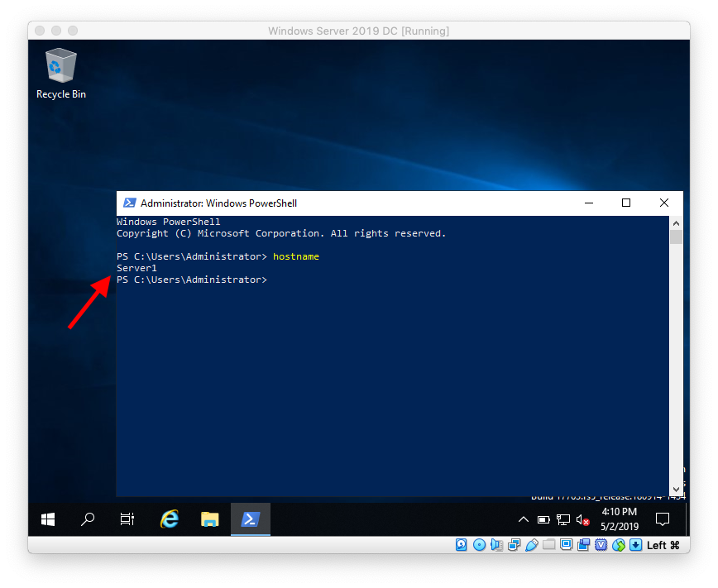Click the VirtualBox display status icon
Screen dimensions: 718x588
(567, 545)
